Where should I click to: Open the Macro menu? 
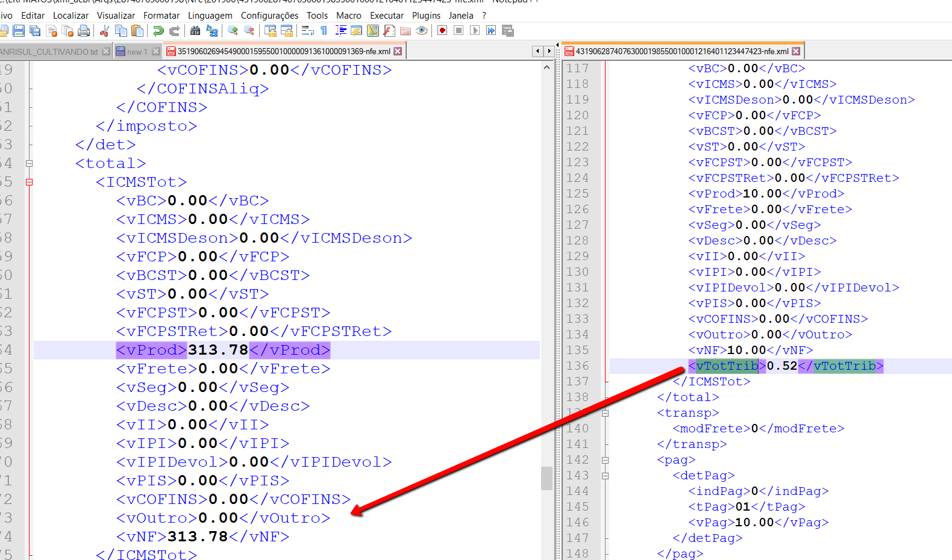point(349,16)
